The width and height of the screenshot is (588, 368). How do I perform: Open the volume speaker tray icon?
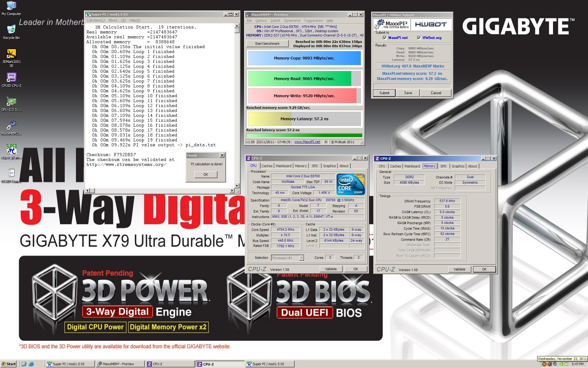pos(550,364)
